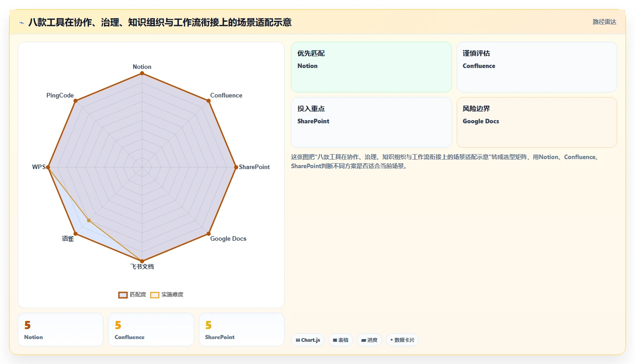
Task: Click the chart title heading text
Action: [x=160, y=22]
